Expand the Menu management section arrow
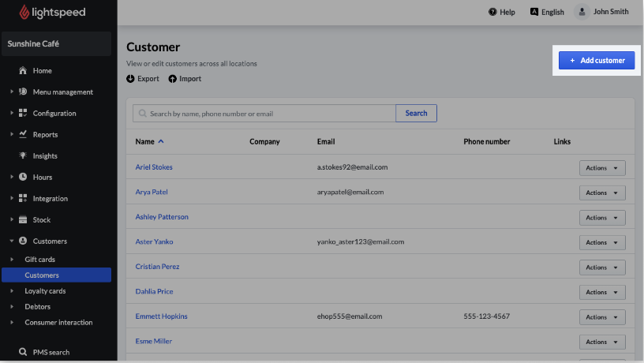This screenshot has width=644, height=363. click(x=12, y=92)
